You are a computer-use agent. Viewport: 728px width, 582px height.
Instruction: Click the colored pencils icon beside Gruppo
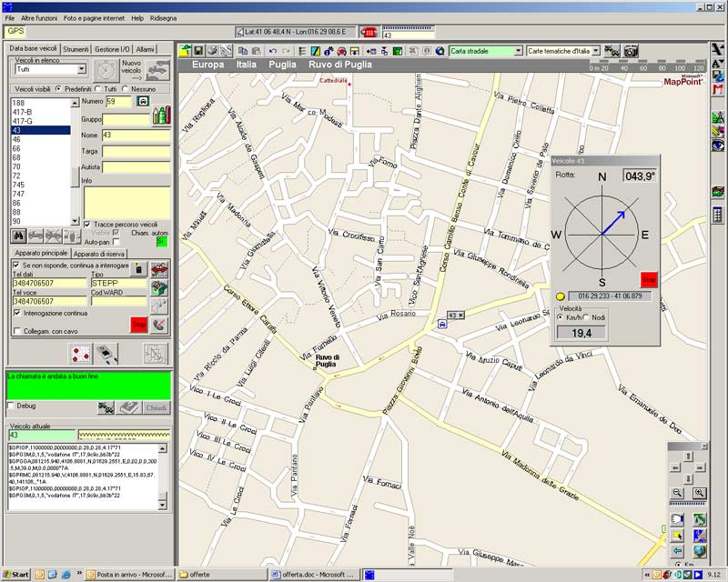(162, 115)
